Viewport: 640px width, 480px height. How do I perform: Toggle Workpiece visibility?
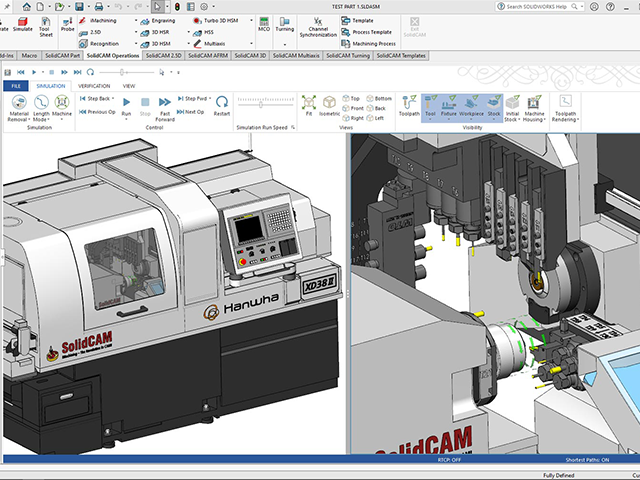point(471,108)
